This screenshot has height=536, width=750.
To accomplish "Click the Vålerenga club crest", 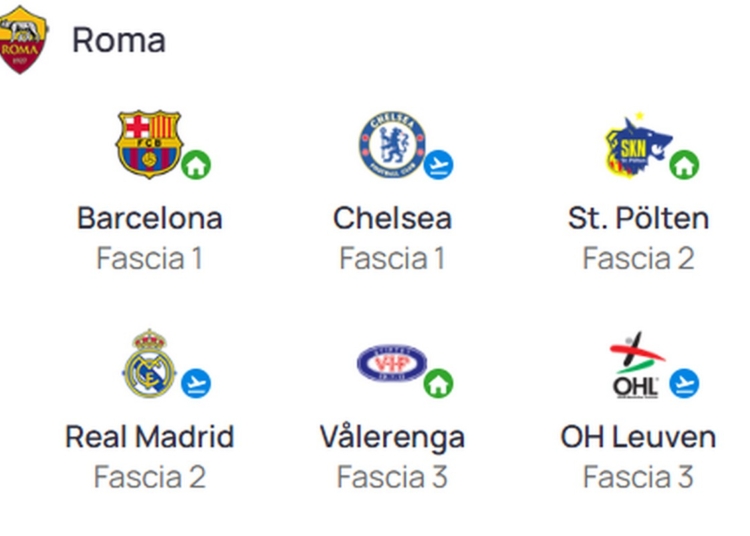I will [391, 363].
